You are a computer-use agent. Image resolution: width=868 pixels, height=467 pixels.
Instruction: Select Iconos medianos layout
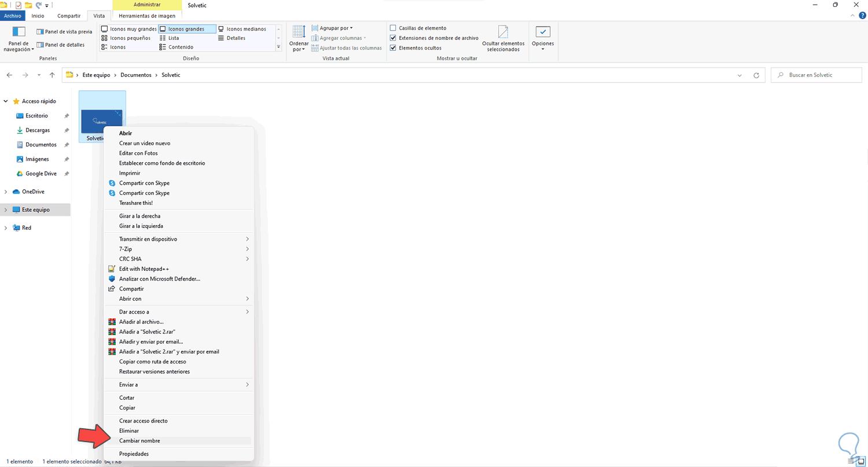(242, 28)
